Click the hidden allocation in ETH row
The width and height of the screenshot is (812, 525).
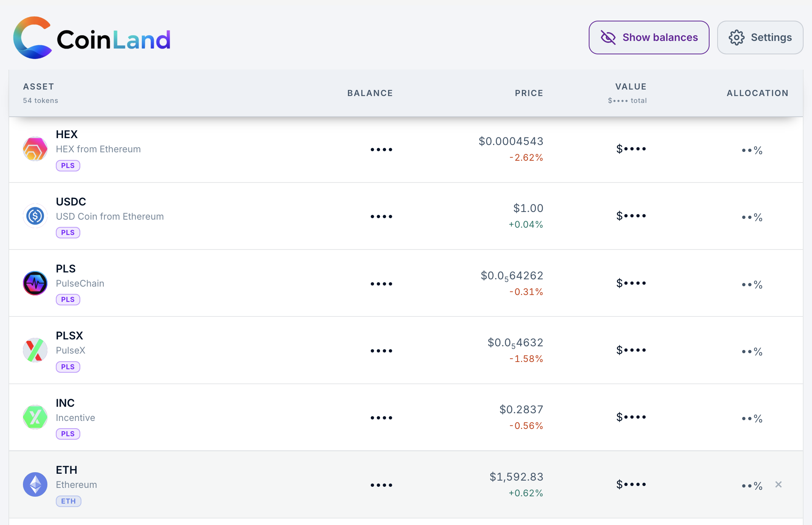[x=752, y=486]
